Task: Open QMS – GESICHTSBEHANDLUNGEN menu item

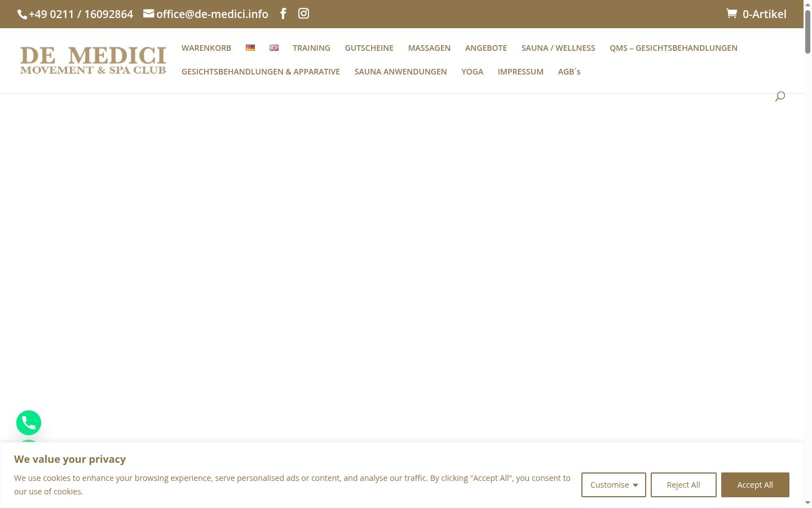Action: pos(673,48)
